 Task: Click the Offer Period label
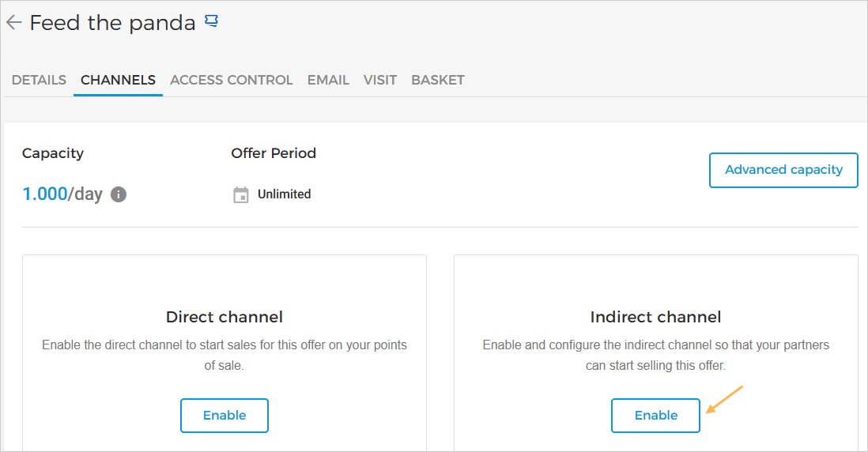[274, 153]
